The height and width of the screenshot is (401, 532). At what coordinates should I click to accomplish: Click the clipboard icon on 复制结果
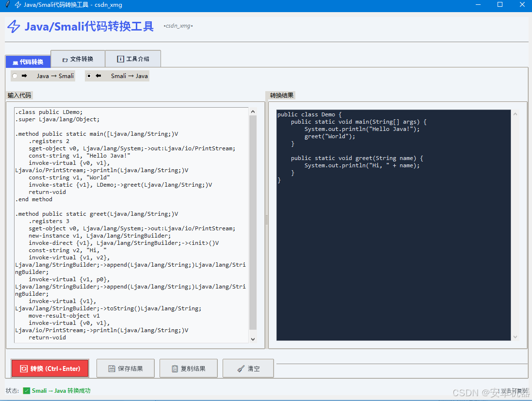(x=175, y=369)
